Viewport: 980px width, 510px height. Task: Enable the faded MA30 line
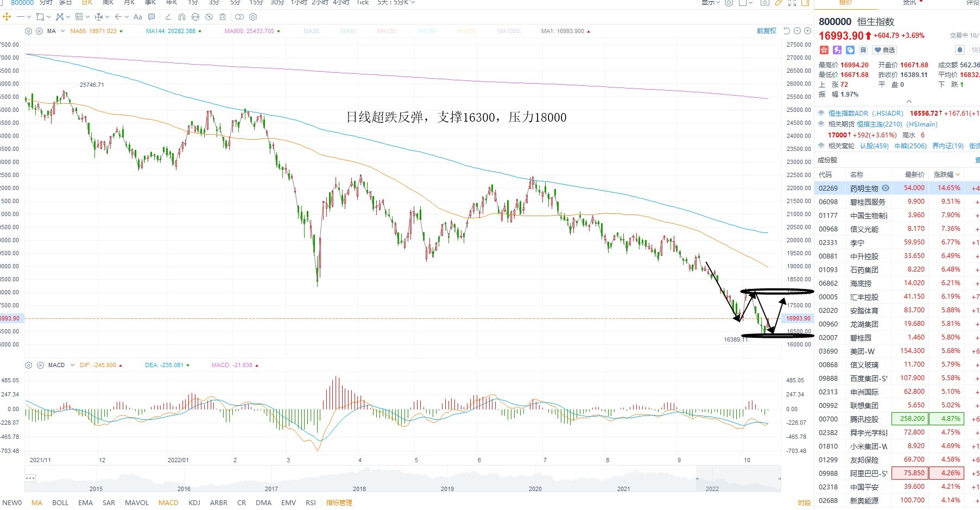311,31
